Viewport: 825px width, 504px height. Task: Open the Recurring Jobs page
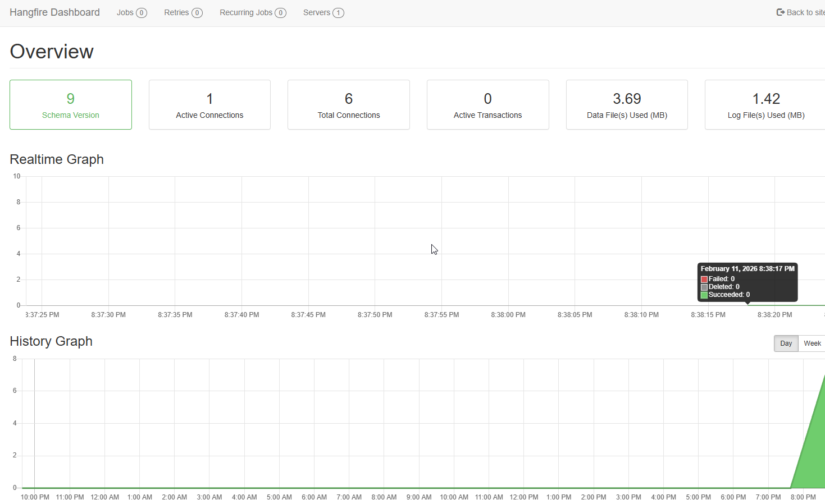[245, 12]
